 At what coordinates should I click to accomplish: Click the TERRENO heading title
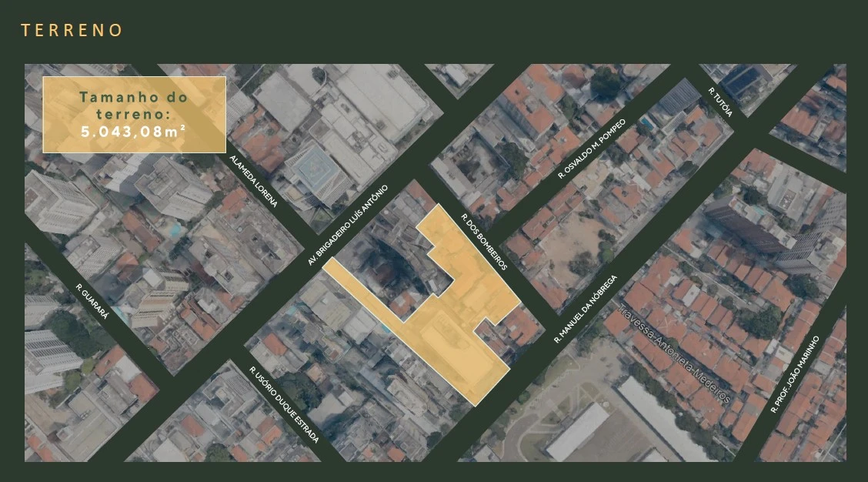(x=72, y=30)
